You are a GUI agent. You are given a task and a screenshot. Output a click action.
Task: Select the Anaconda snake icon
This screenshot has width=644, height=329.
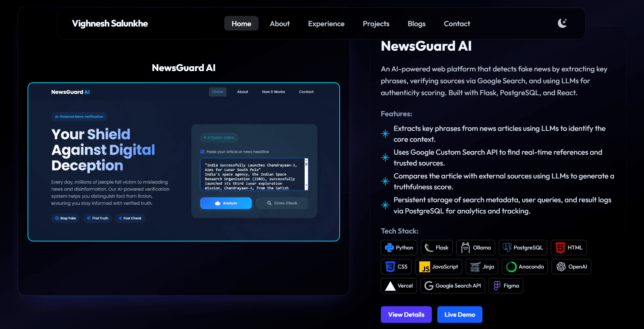click(x=510, y=266)
